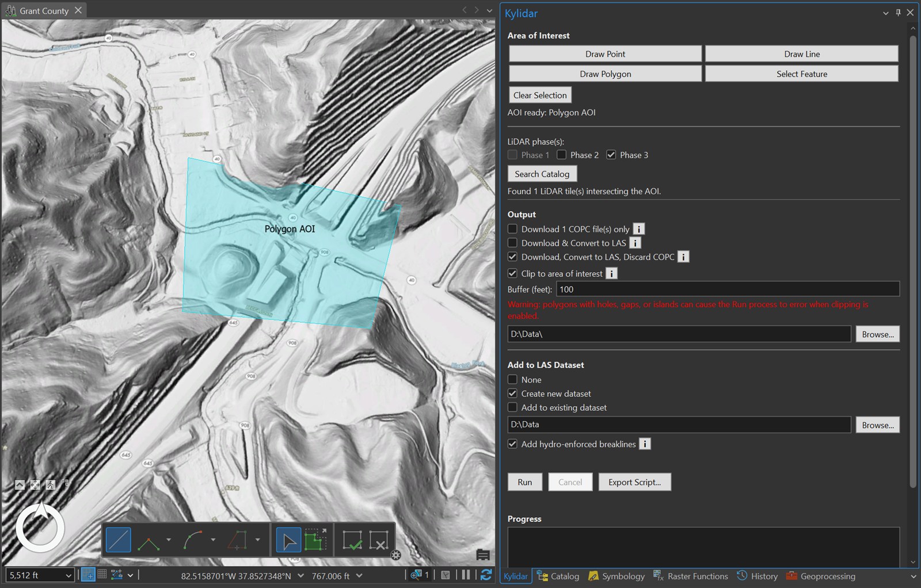This screenshot has width=921, height=588.
Task: Open inference constraints icon in status bar
Action: [x=117, y=574]
